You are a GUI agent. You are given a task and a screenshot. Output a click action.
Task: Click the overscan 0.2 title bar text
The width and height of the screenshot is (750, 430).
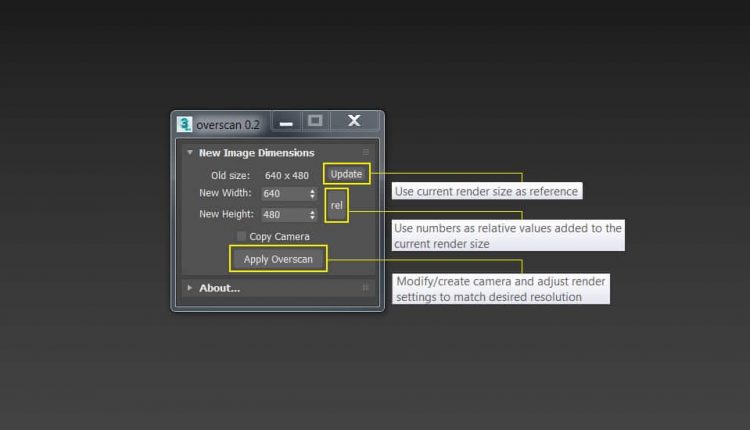tap(227, 124)
